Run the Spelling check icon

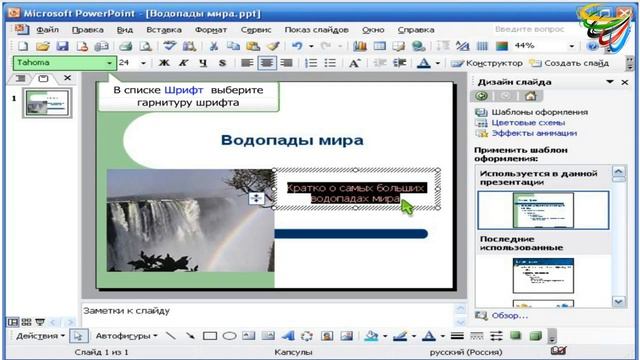pyautogui.click(x=169, y=46)
